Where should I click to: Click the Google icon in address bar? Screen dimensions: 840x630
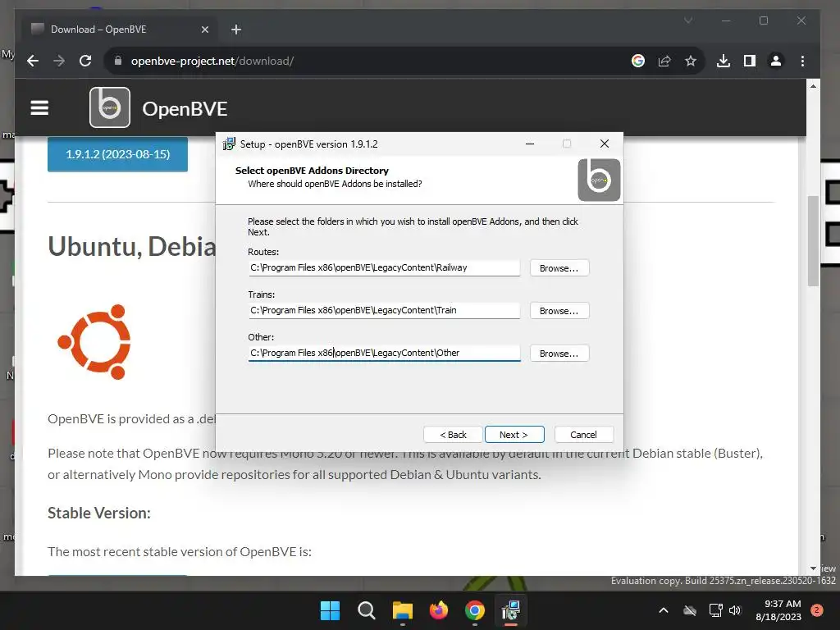point(638,61)
